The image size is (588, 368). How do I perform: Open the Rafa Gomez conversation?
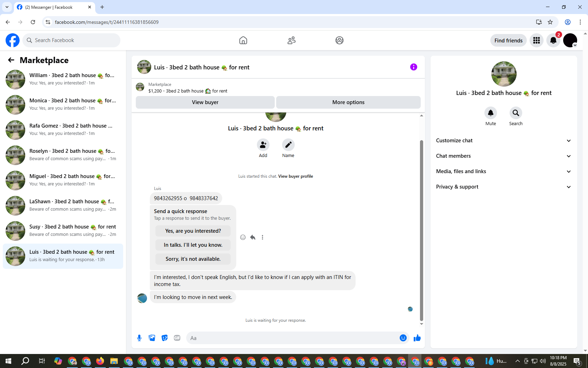(63, 130)
